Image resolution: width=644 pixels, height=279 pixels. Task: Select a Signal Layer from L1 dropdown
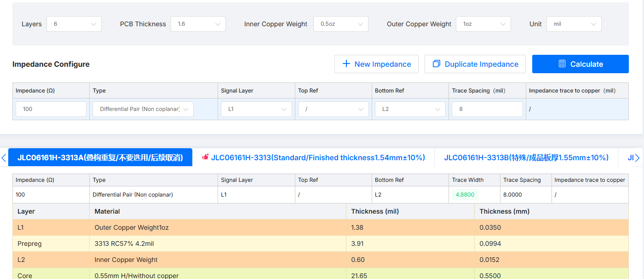pos(256,109)
